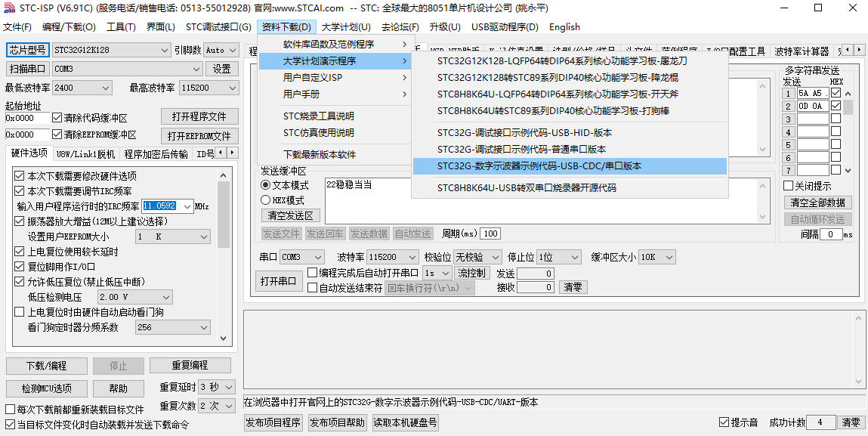Click the send buffer text area containing 22稳稳当当

pyautogui.click(x=547, y=200)
